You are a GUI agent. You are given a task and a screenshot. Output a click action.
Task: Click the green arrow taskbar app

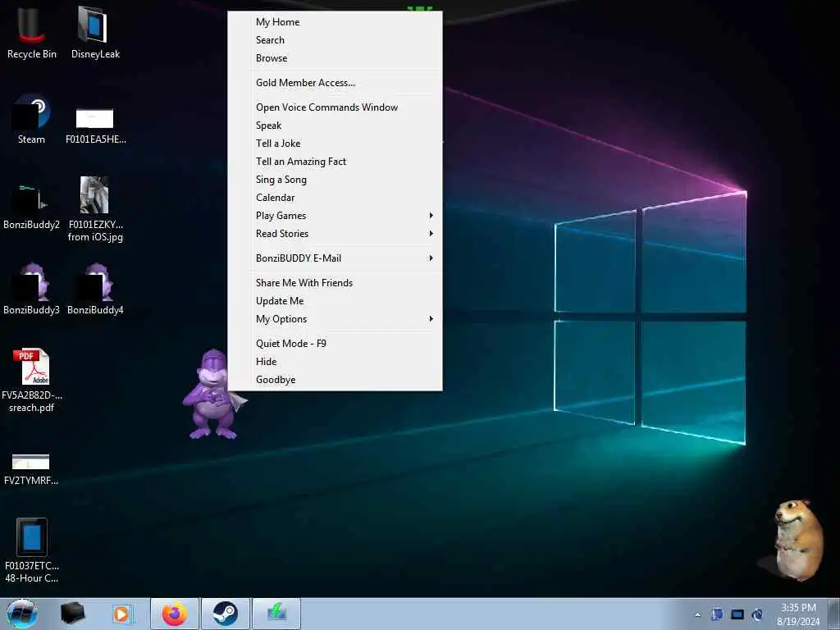pyautogui.click(x=276, y=614)
